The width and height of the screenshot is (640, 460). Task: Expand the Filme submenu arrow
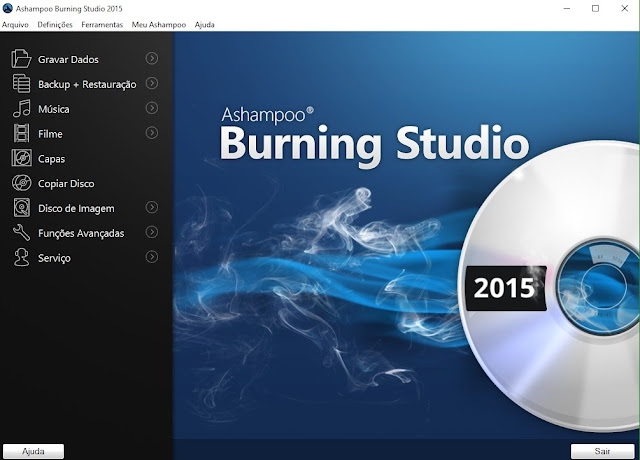(x=152, y=133)
